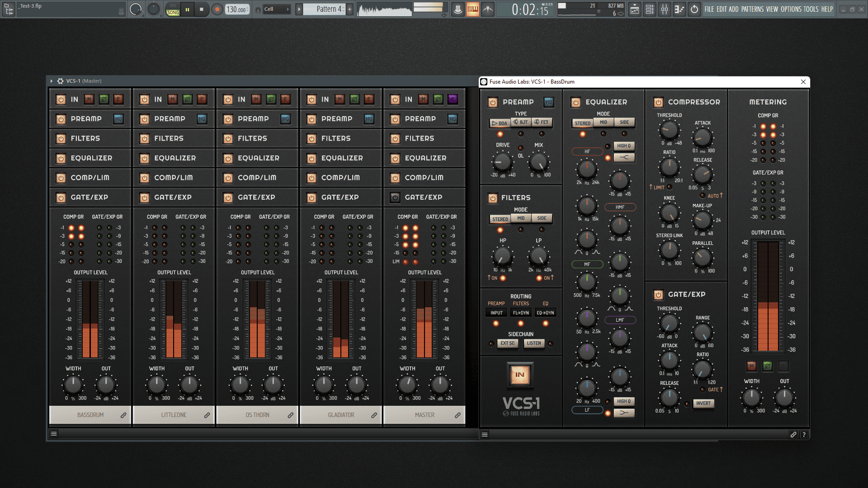Click the phase invert Ø button in Metering
Screen dimensions: 868x488
click(768, 366)
